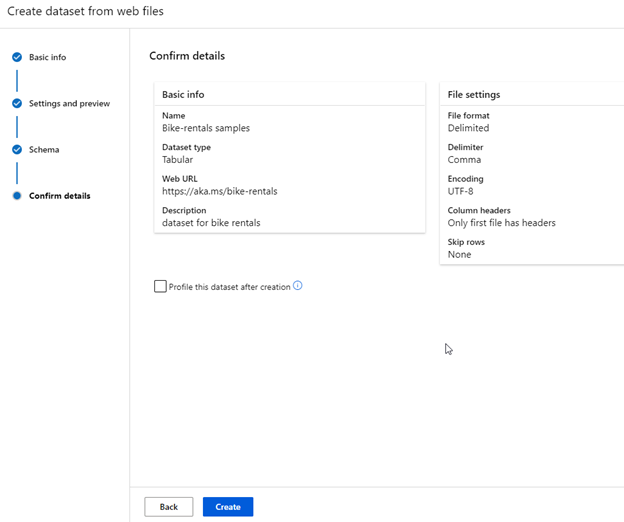Click the 'Only first file has headers' value

pos(501,223)
